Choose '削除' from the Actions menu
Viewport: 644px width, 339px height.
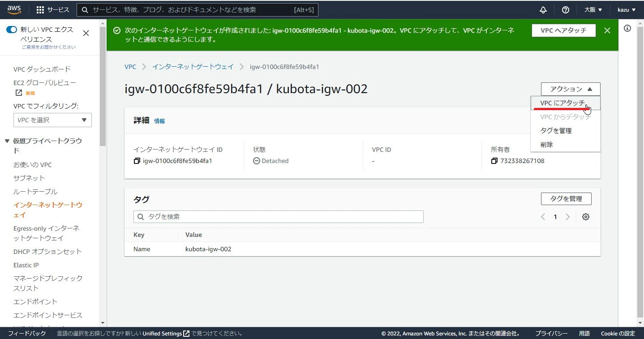565,145
